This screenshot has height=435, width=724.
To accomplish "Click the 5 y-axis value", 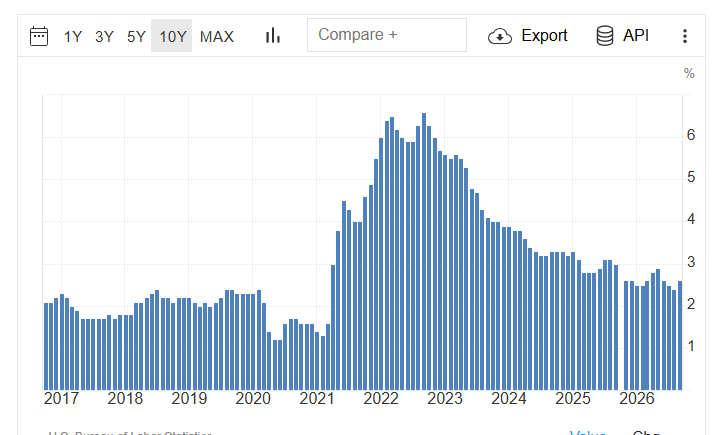I will tap(691, 177).
